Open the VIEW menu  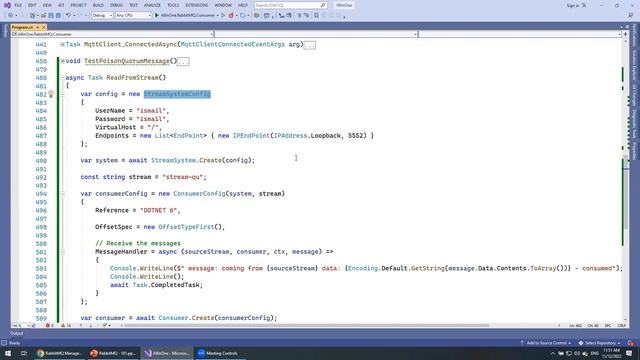click(x=47, y=5)
